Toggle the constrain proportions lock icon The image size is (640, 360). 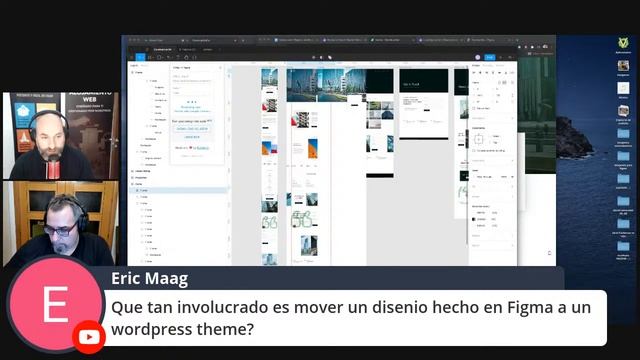(512, 95)
